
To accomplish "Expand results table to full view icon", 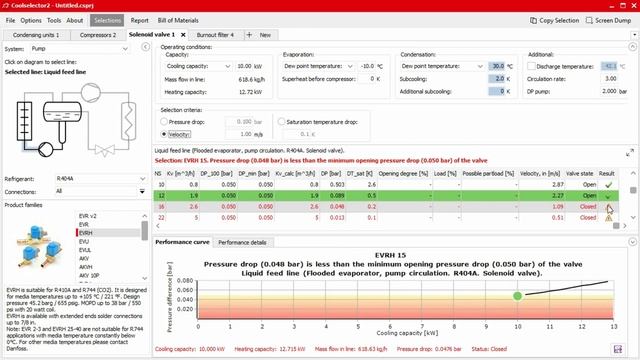I will (630, 153).
